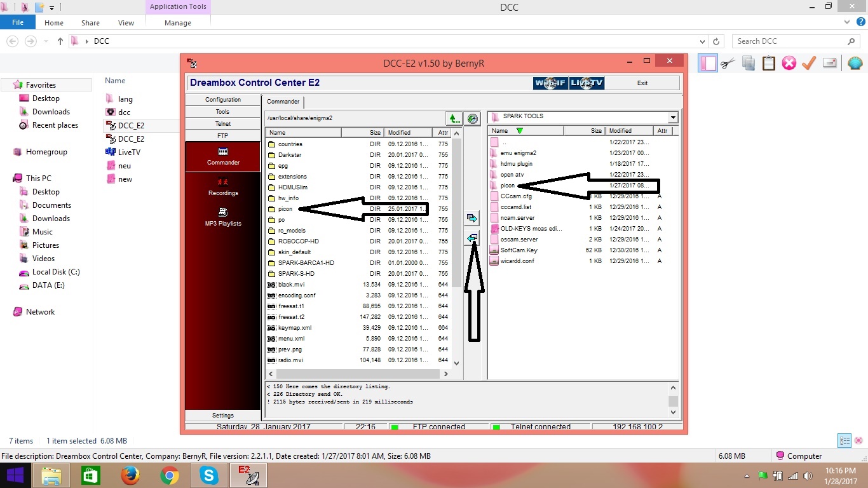Click the LiveTV button

(x=587, y=83)
